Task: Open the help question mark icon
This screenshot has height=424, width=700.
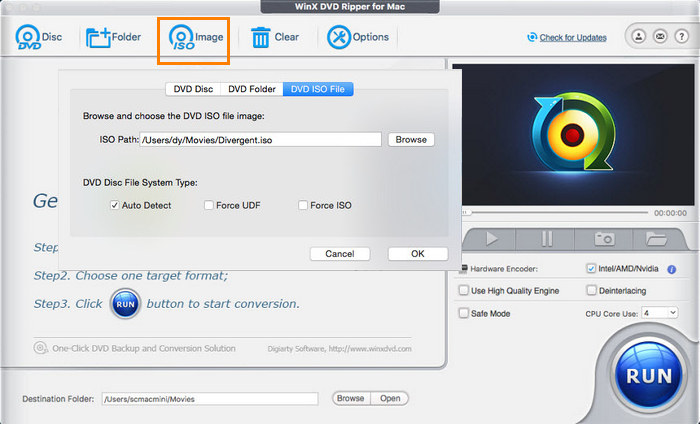Action: pos(681,36)
